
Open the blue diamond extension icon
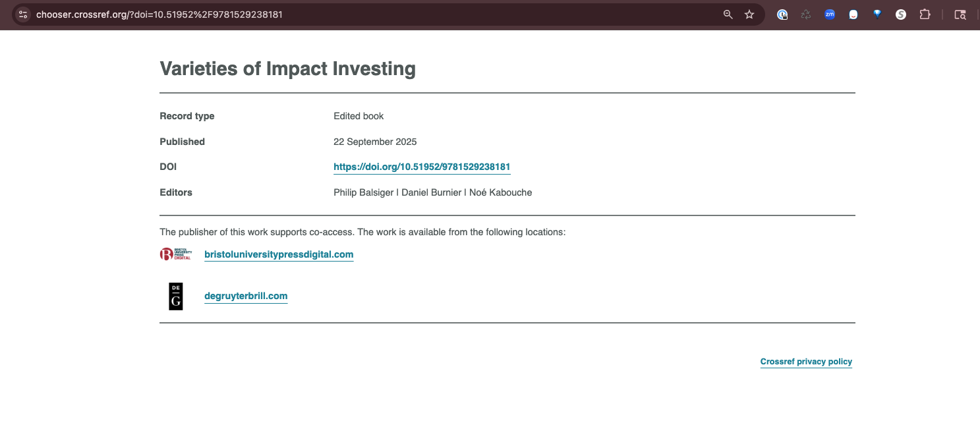click(877, 14)
